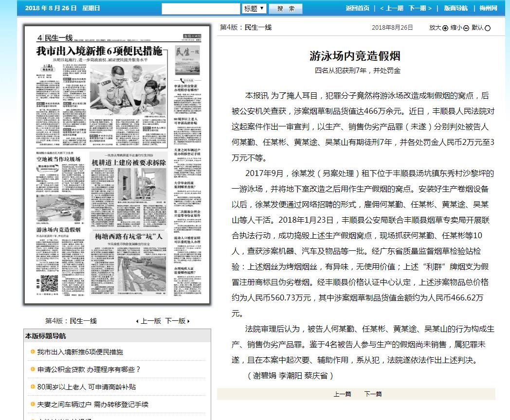This screenshot has height=420, width=510.
Task: Click bullet icon beside 申请公积金贷款 title
Action: [33, 369]
